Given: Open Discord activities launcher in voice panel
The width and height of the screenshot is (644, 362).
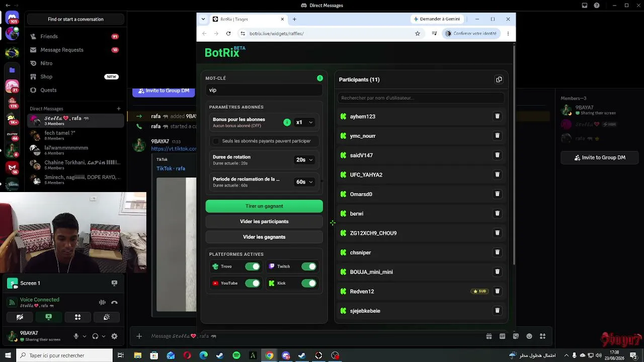Looking at the screenshot, I should click(x=77, y=317).
